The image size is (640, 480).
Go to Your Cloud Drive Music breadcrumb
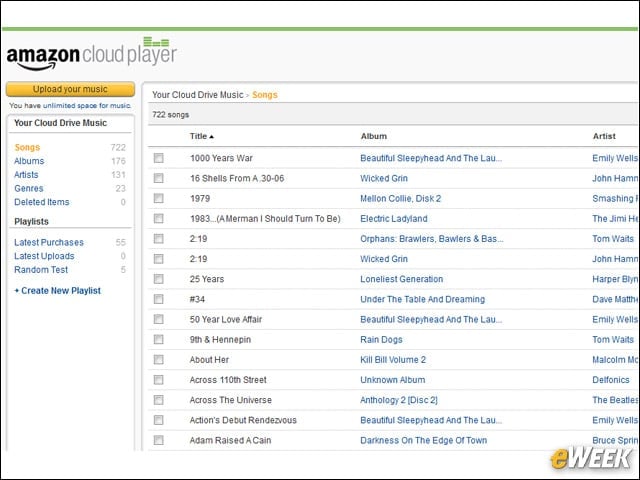coord(198,95)
